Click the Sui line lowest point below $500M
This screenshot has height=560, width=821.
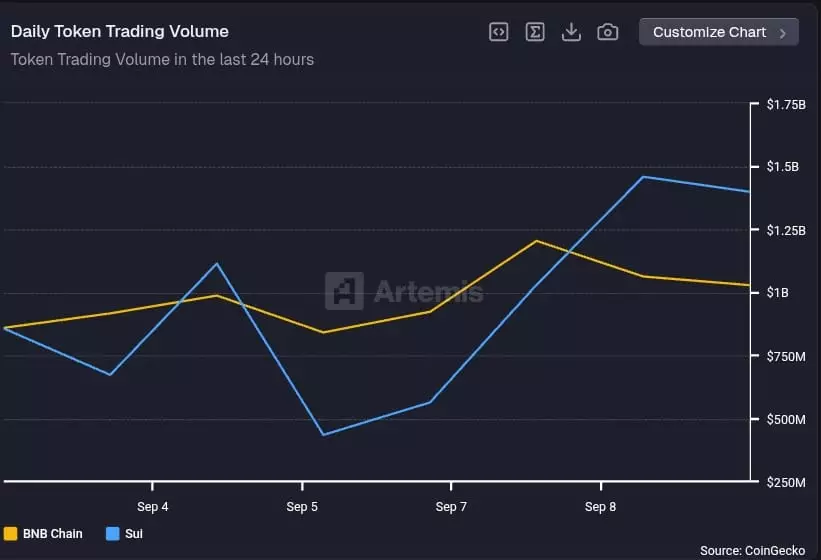click(x=323, y=434)
